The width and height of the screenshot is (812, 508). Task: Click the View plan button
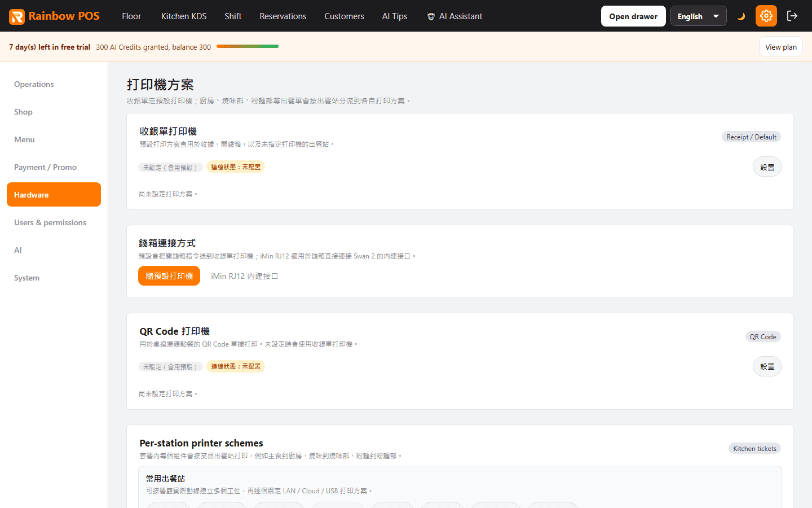(x=781, y=47)
